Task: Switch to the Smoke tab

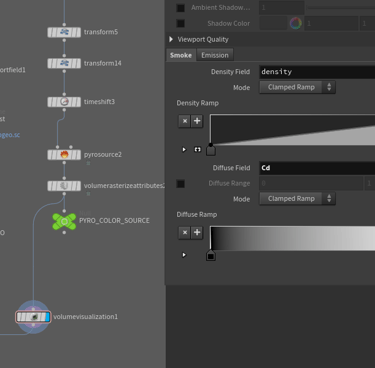Action: (181, 55)
